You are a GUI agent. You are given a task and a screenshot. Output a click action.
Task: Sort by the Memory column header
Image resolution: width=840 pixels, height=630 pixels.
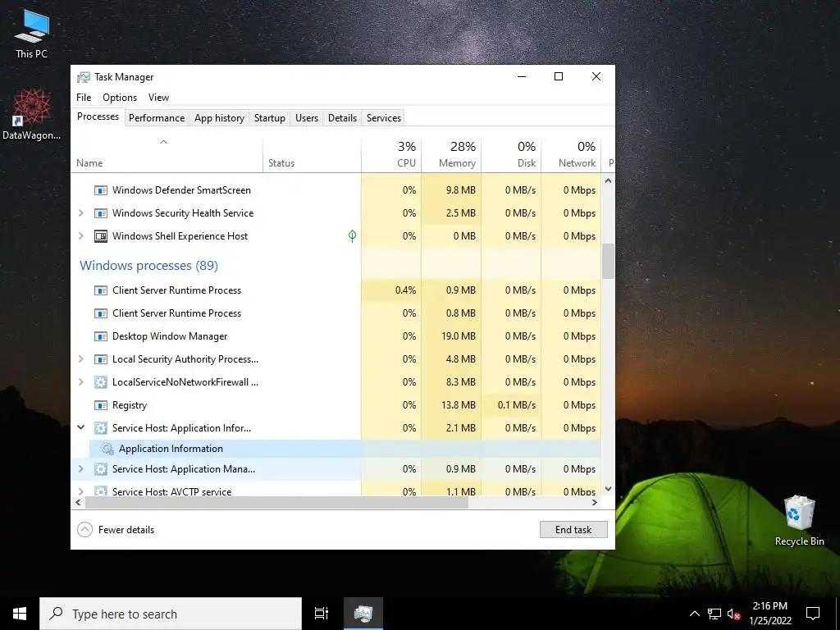[451, 155]
